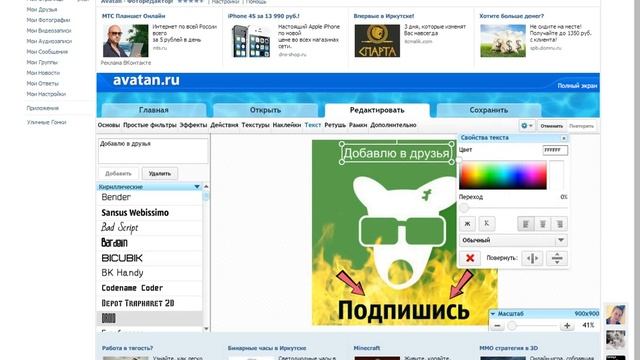Image resolution: width=640 pixels, height=360 pixels.
Task: Open the Обычный blend mode dropdown
Action: [513, 240]
